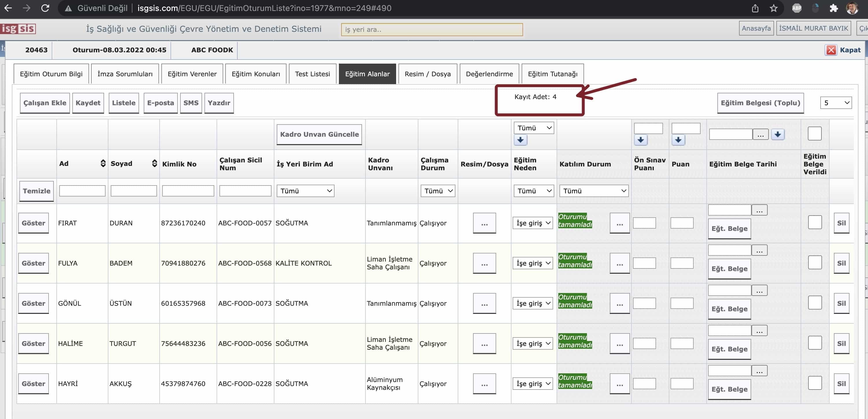Screen dimensions: 868x419
Task: Click down-arrow apply icon under Ön Sınav Puanı
Action: (x=640, y=140)
